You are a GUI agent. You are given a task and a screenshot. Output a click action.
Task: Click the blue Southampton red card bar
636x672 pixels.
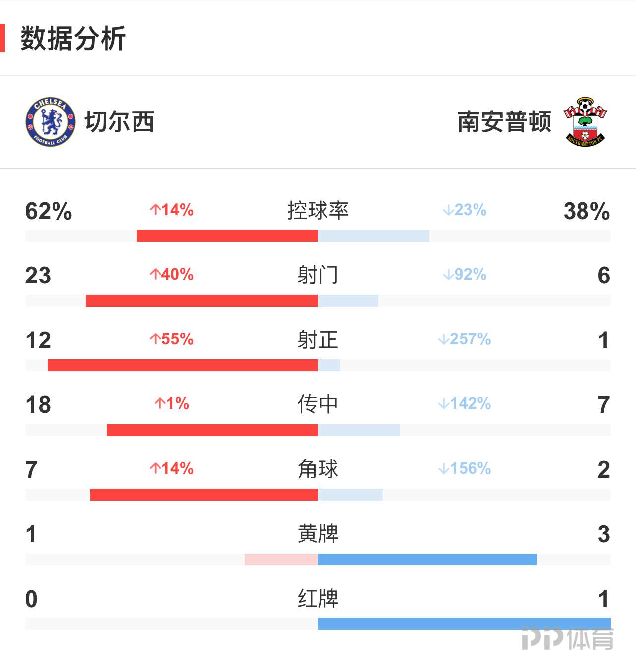(x=464, y=624)
